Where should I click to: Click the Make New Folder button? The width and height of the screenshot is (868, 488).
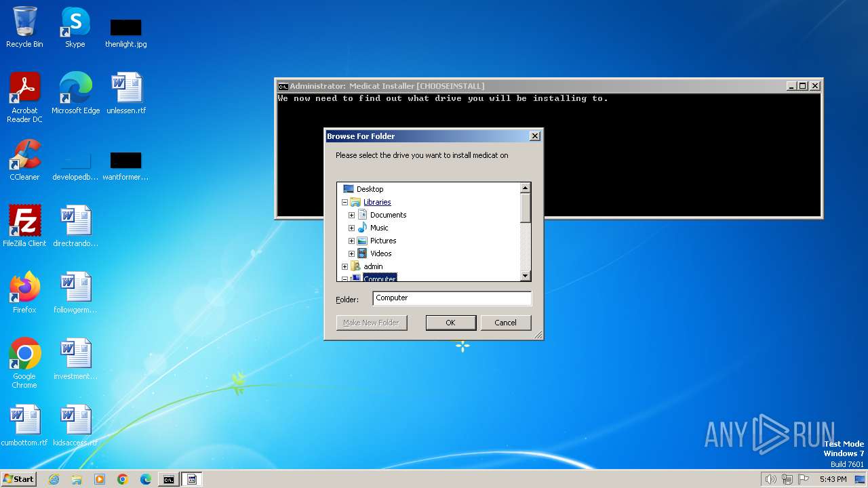371,323
